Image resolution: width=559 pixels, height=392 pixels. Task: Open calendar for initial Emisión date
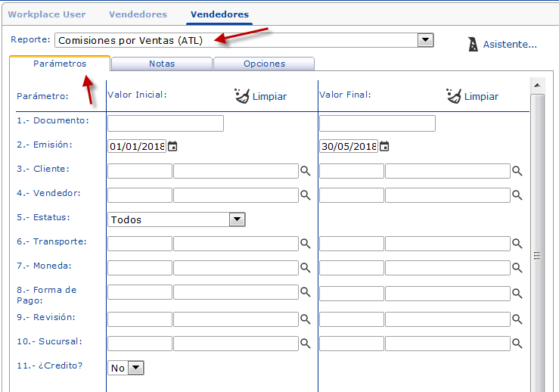pos(172,146)
